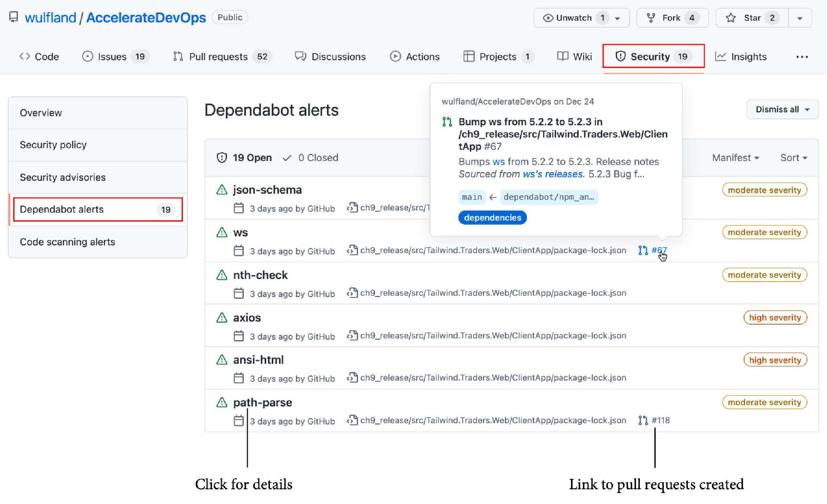827x504 pixels.
Task: Open pull request #118 link in path-parse row
Action: (661, 420)
